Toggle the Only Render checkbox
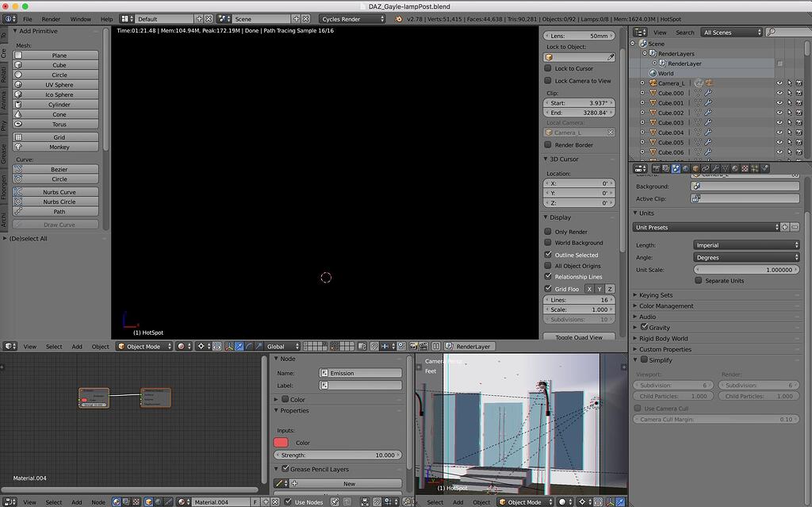Screen dimensions: 812x507 (x=548, y=231)
